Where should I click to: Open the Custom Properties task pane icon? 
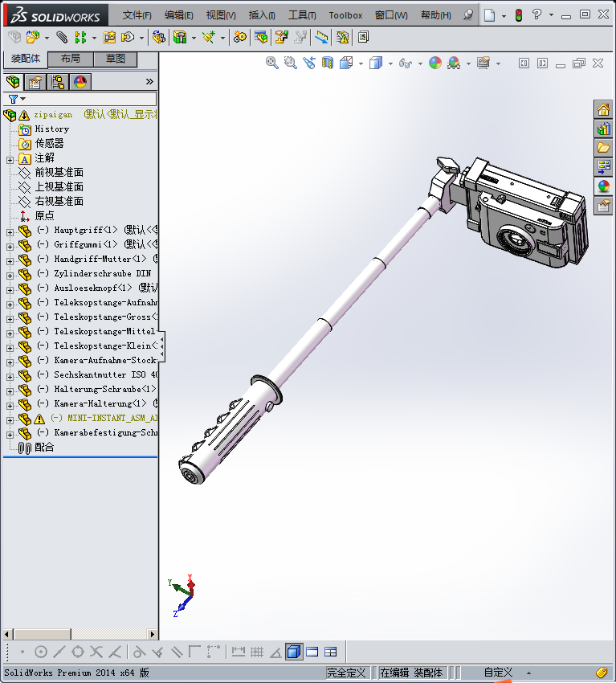point(603,206)
